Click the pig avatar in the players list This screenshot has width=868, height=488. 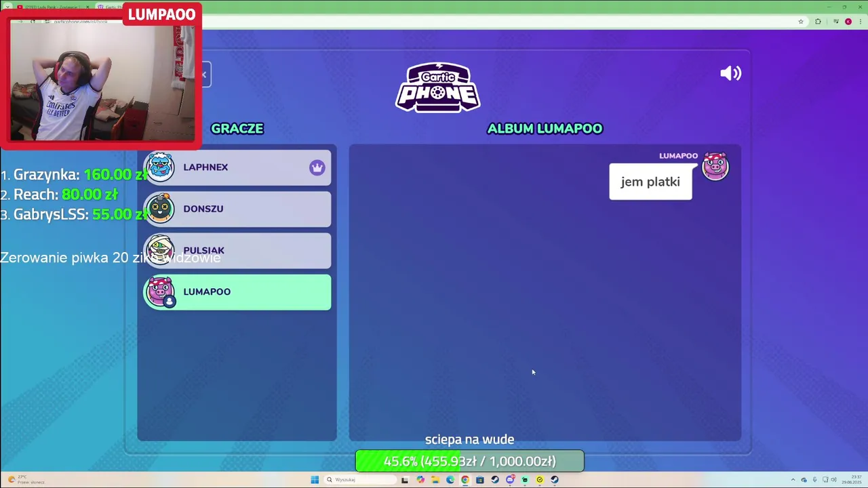tap(160, 292)
